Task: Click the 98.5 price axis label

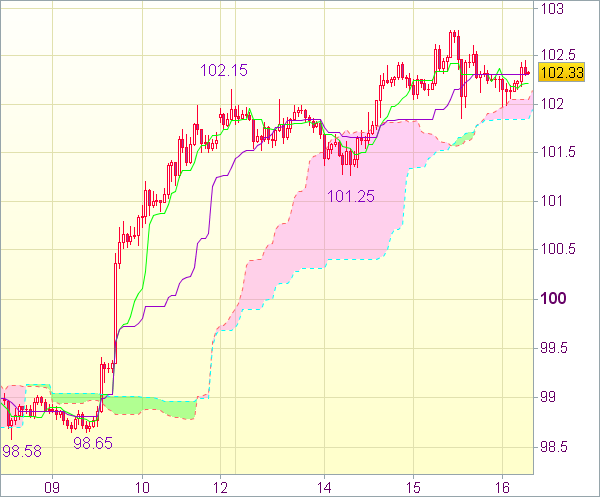Action: [554, 446]
